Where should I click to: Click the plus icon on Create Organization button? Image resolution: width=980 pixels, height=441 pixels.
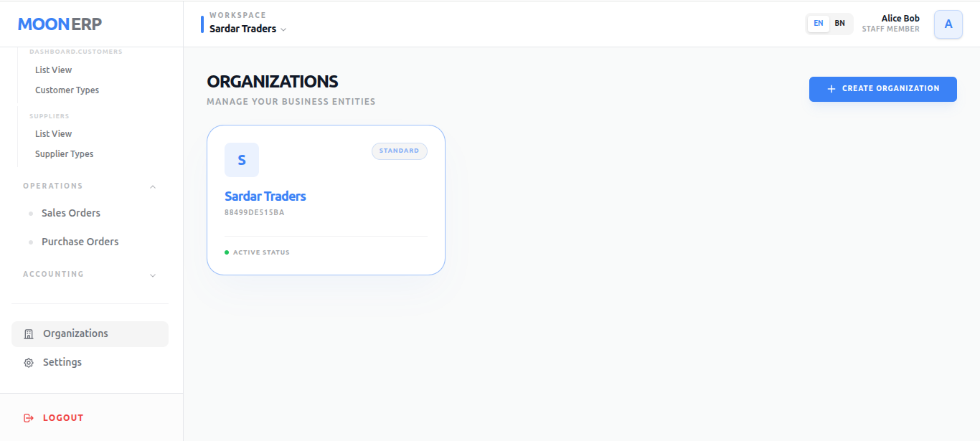tap(831, 89)
